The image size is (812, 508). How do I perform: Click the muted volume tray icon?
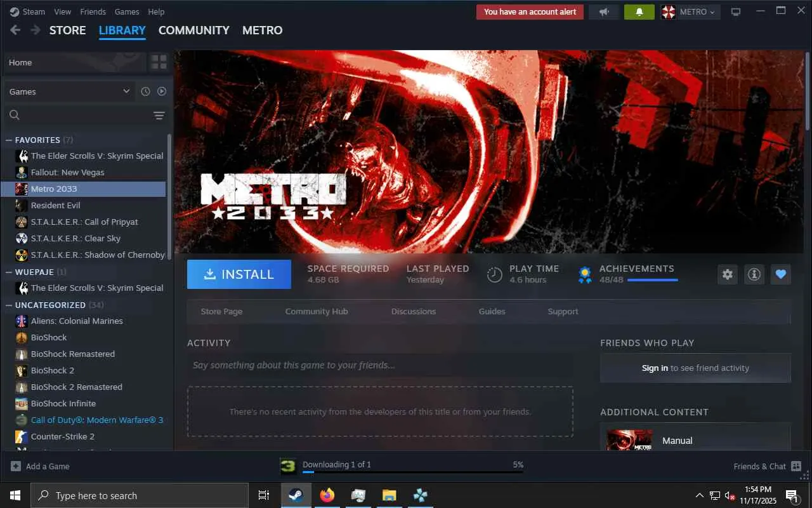coord(730,495)
